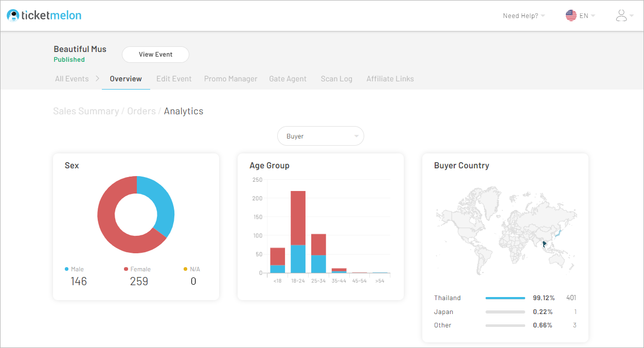The image size is (644, 348).
Task: Click the Beautiful Mus event title
Action: coord(80,49)
